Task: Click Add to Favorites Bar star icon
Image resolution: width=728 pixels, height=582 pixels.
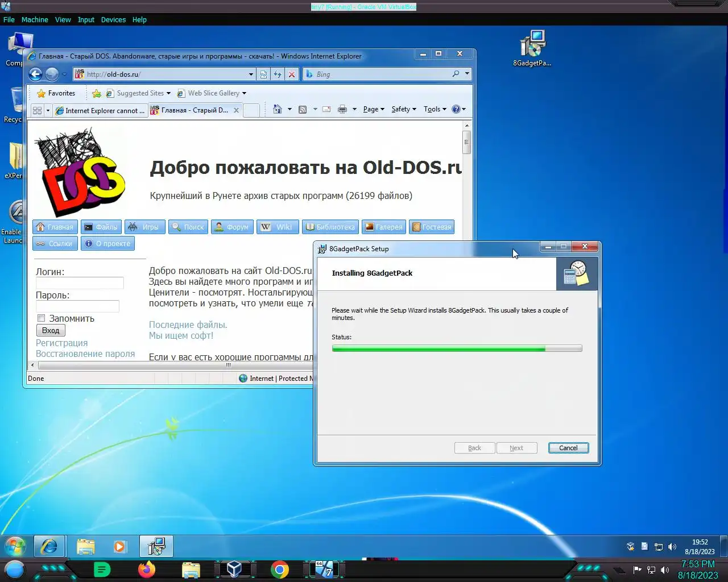Action: coord(97,93)
